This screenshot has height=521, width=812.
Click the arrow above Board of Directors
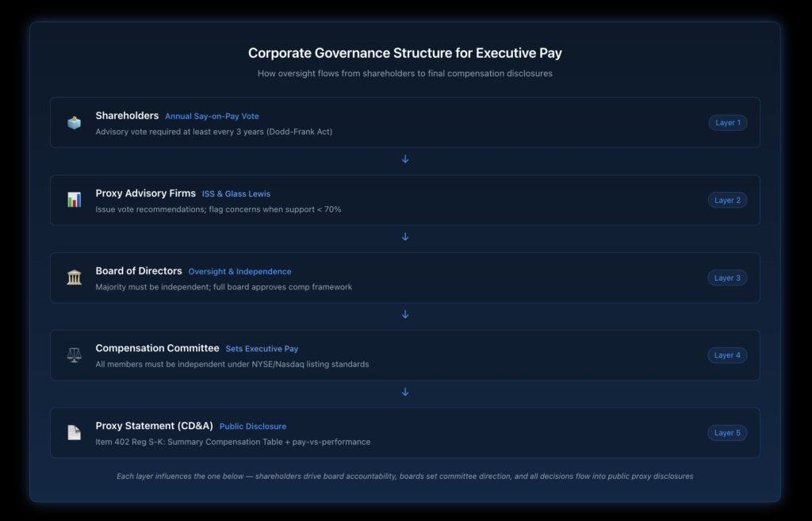405,236
